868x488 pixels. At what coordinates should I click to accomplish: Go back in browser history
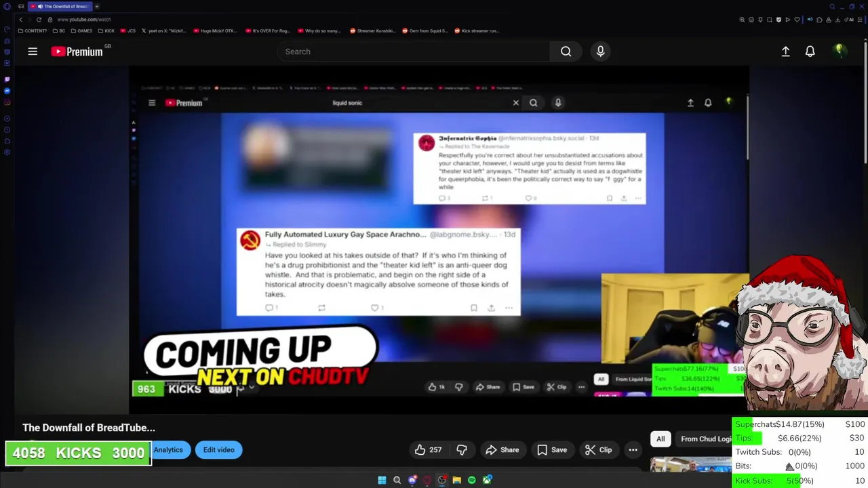pyautogui.click(x=20, y=20)
